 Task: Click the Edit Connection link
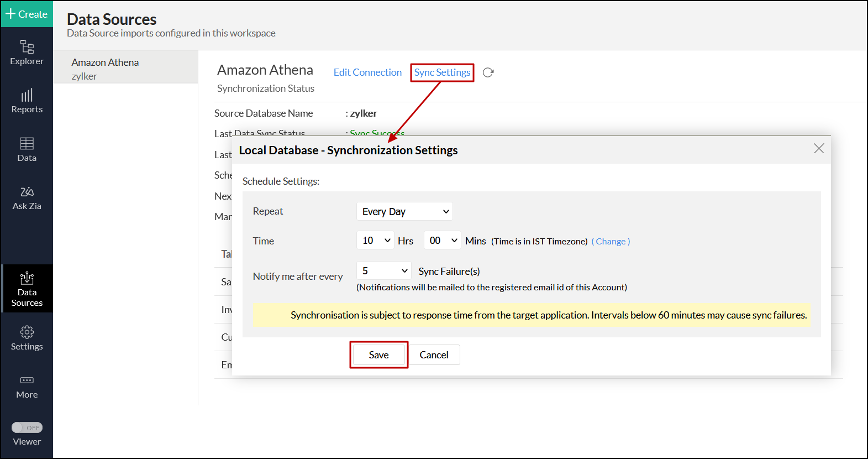coord(367,72)
